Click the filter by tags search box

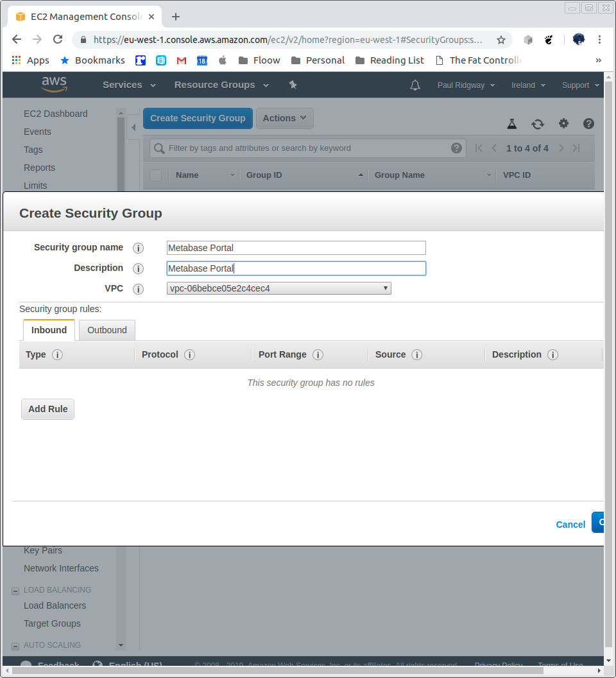[x=307, y=148]
